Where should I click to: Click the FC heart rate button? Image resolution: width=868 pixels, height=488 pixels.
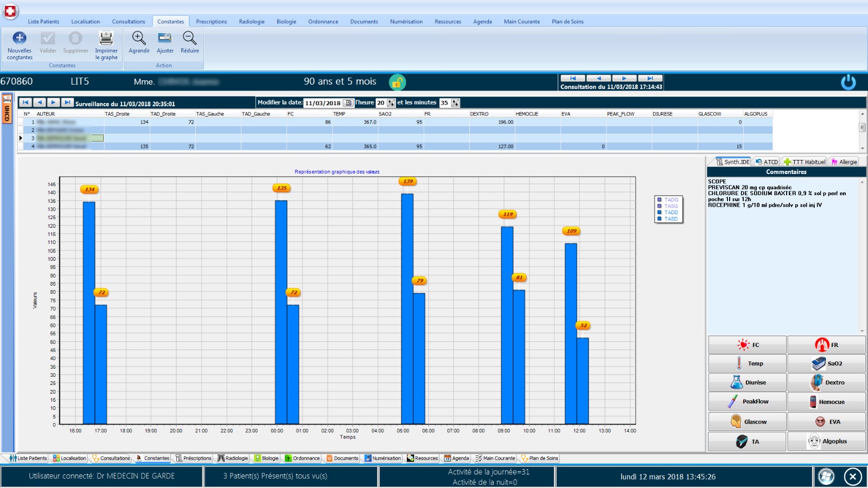(747, 345)
